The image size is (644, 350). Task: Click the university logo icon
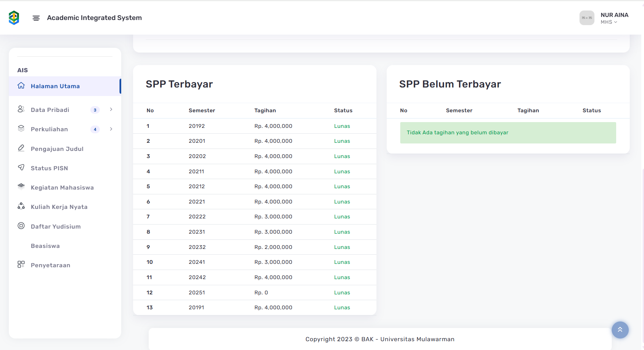(14, 18)
